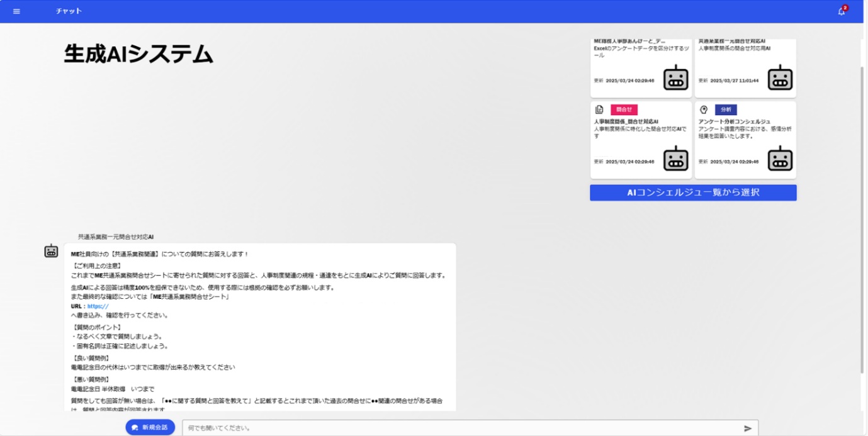Select the 人事制度関係_問合せ対応AI card title
The image size is (868, 436).
tap(626, 121)
